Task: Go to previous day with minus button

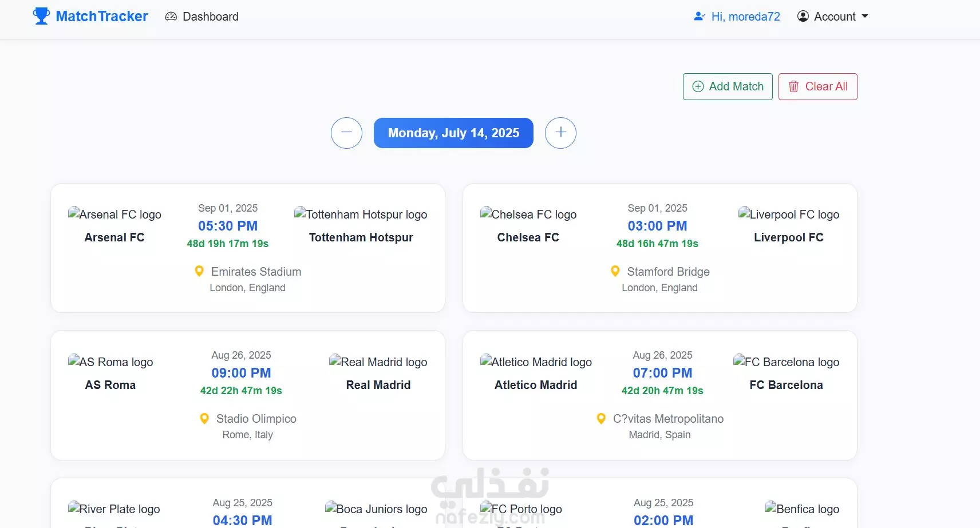Action: point(346,133)
